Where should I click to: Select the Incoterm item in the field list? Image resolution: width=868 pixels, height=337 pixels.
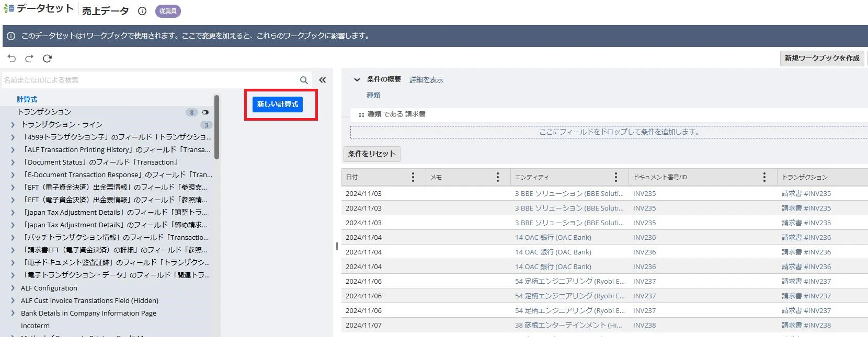pos(35,326)
